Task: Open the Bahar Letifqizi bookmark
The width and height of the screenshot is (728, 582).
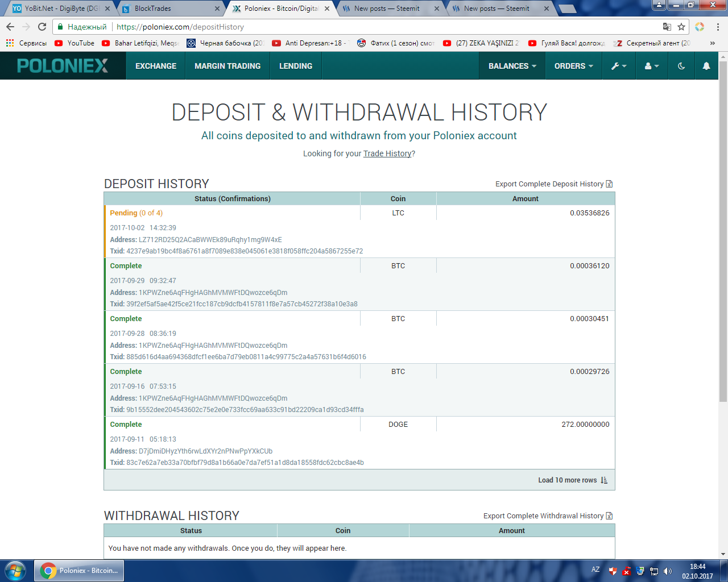Action: click(x=140, y=43)
